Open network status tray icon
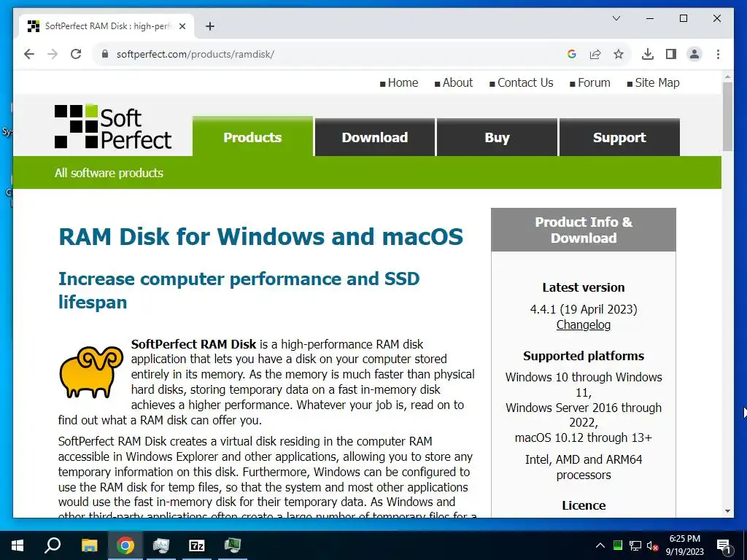 point(635,545)
